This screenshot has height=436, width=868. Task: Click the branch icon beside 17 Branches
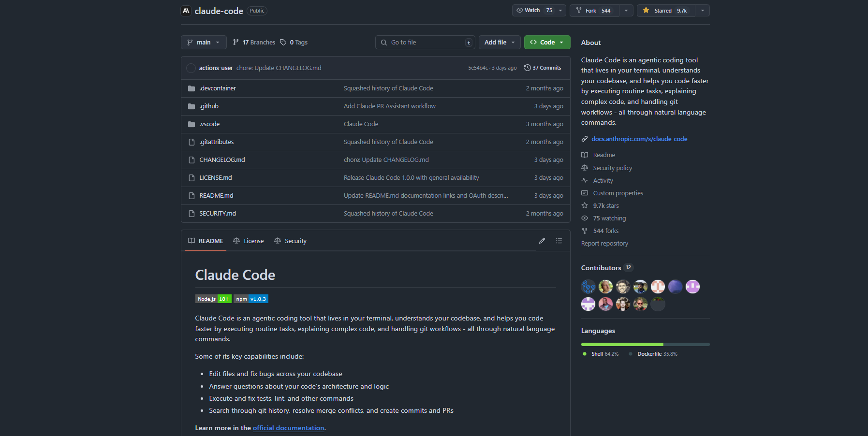coord(236,43)
